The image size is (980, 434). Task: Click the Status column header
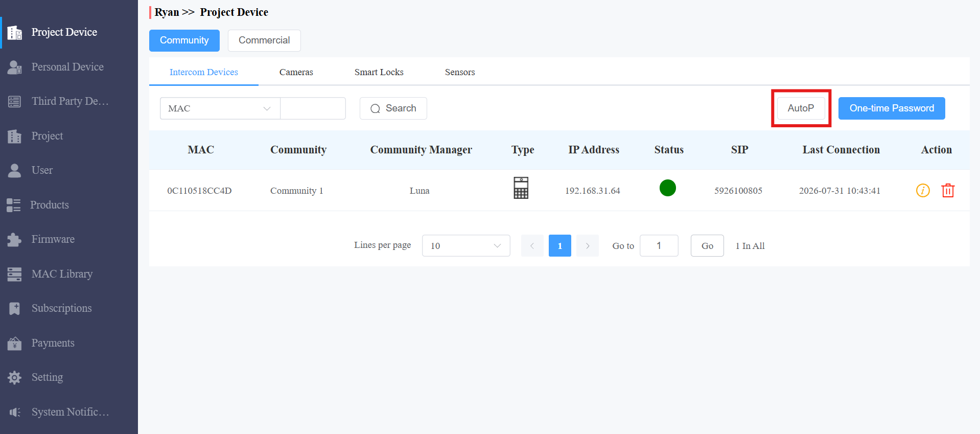tap(669, 150)
